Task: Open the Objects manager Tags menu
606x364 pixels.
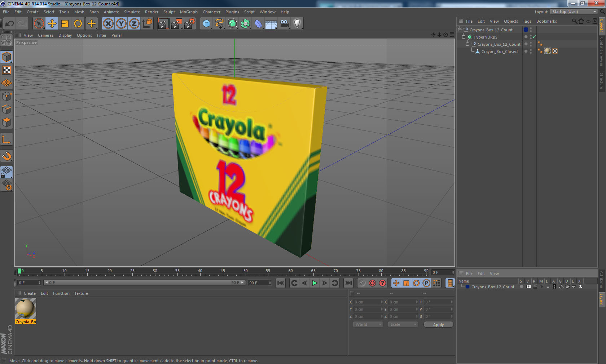Action: 527,21
